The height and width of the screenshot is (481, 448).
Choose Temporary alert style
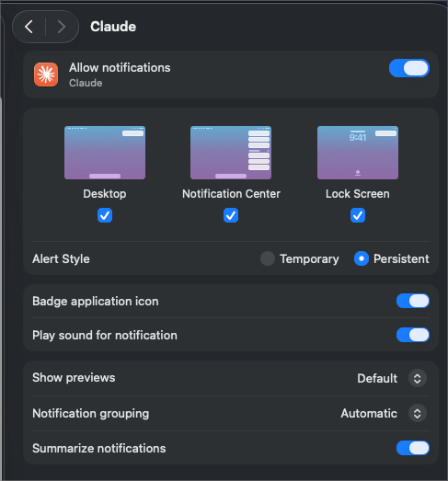pyautogui.click(x=268, y=258)
